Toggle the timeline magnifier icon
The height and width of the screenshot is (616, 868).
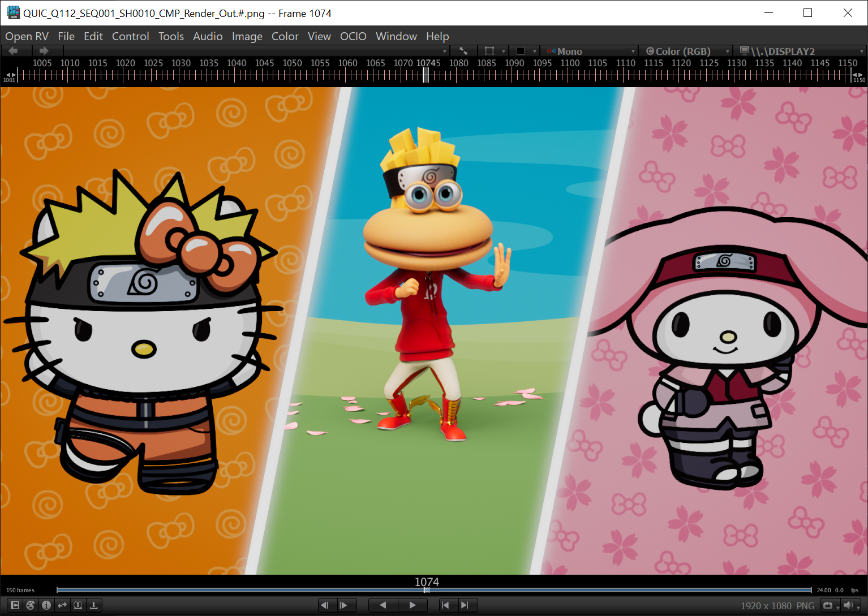click(78, 605)
